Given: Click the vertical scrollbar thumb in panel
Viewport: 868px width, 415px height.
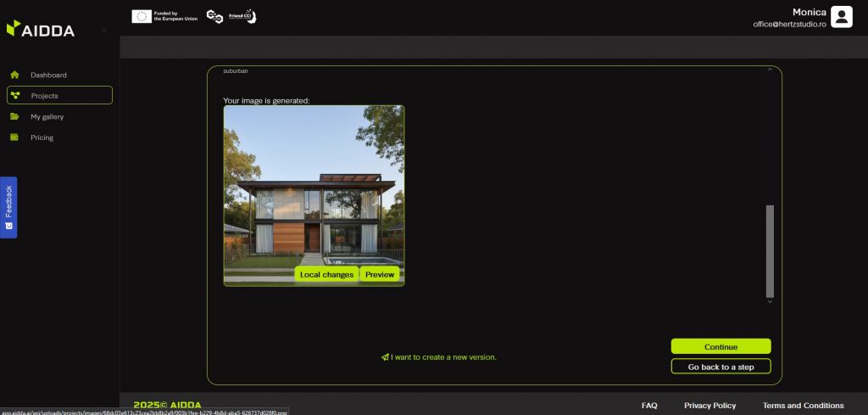Looking at the screenshot, I should tap(770, 250).
